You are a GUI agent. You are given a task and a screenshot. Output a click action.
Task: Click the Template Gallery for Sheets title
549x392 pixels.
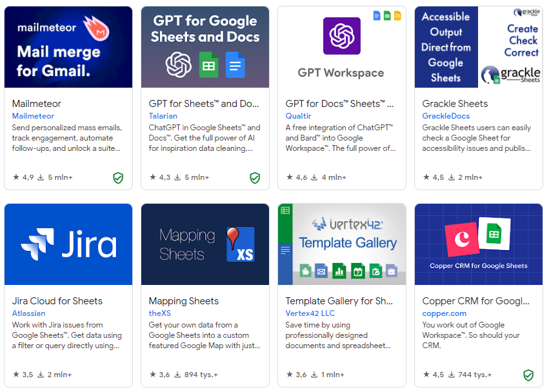click(339, 301)
